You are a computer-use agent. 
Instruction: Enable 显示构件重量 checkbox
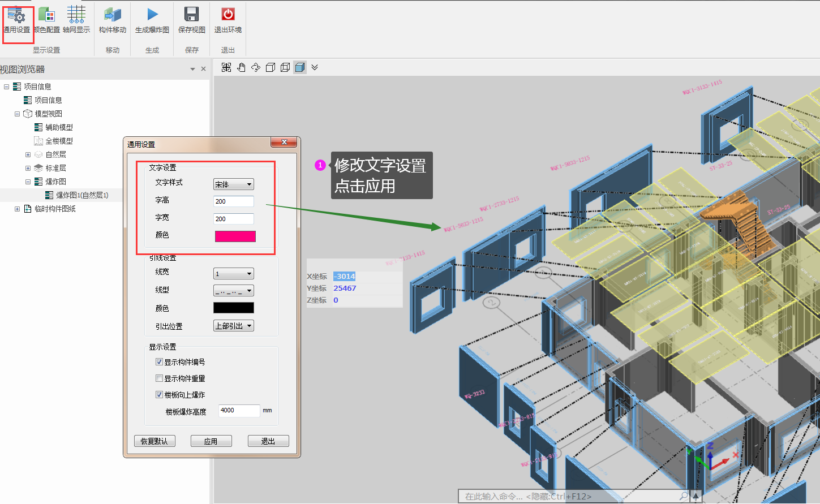[160, 378]
